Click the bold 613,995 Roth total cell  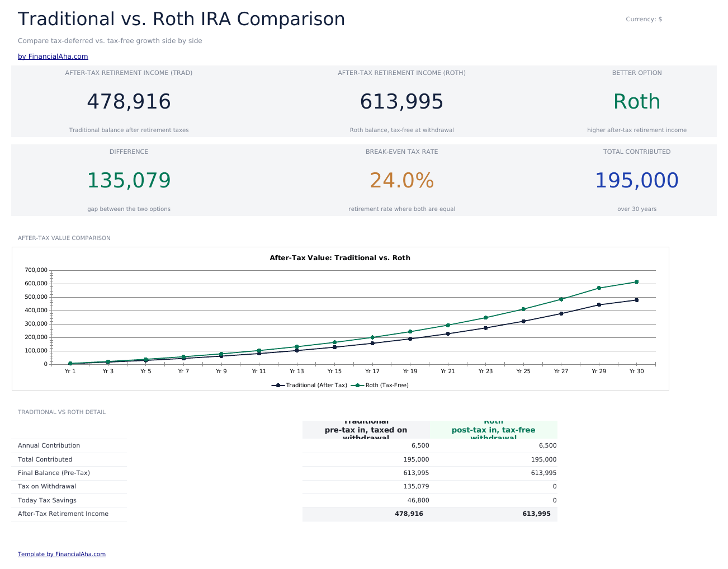coord(494,514)
